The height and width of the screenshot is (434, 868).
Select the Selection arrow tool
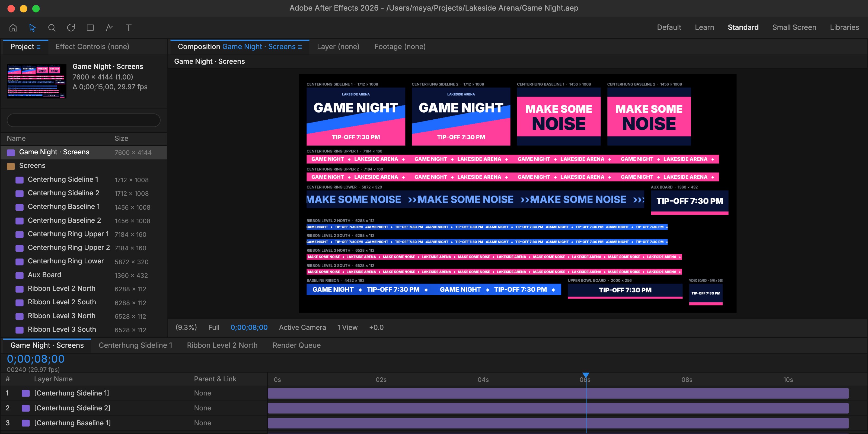pyautogui.click(x=32, y=28)
